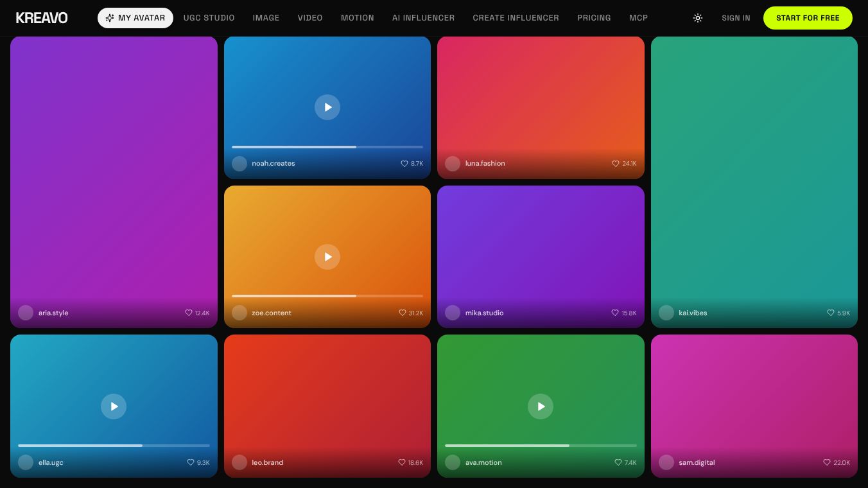This screenshot has height=488, width=868.
Task: Open the sam.digital username link
Action: pyautogui.click(x=697, y=462)
